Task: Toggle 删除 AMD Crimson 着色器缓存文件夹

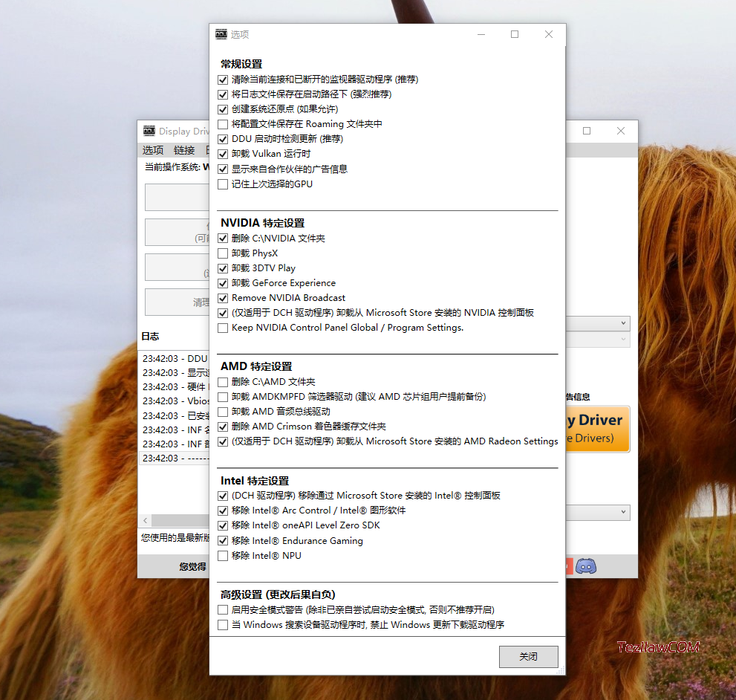Action: click(x=223, y=427)
